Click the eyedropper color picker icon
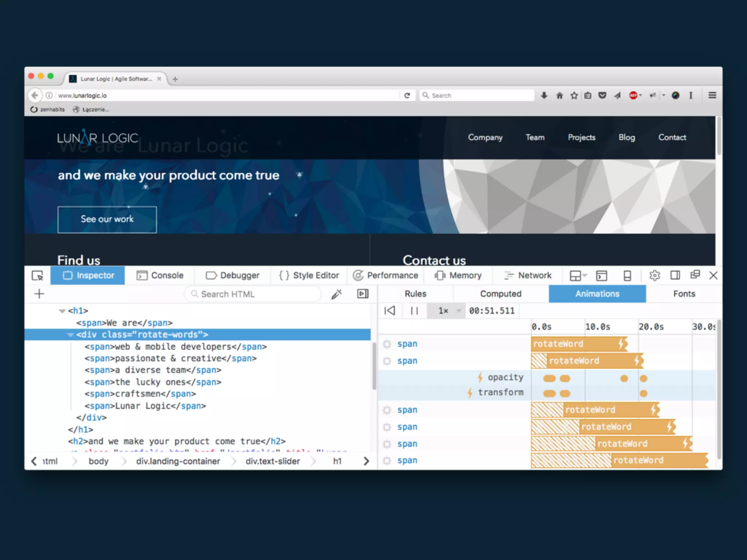 tap(336, 294)
